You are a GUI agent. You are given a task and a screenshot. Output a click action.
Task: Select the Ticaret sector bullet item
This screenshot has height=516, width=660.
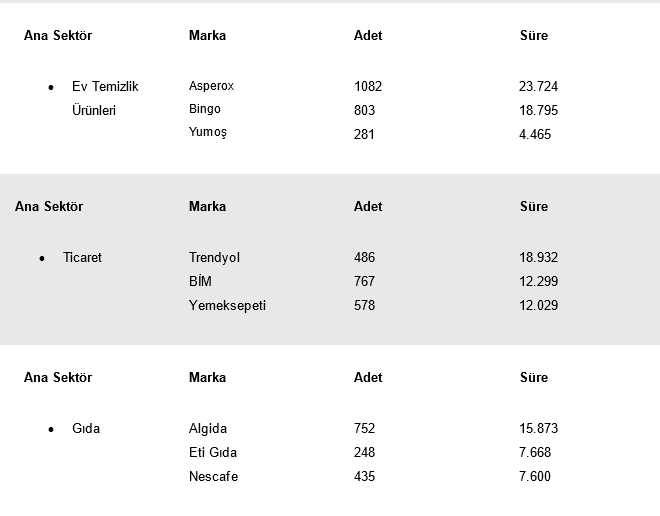(82, 257)
